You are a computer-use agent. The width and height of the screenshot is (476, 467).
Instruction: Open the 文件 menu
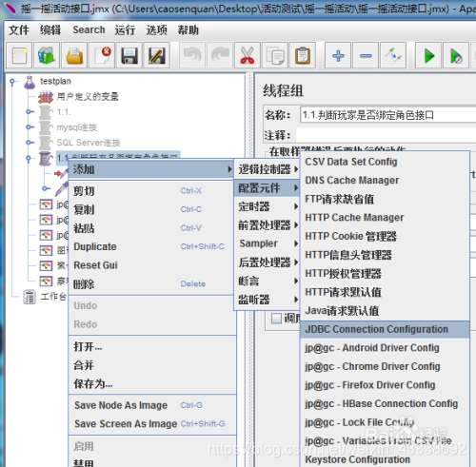click(x=19, y=30)
